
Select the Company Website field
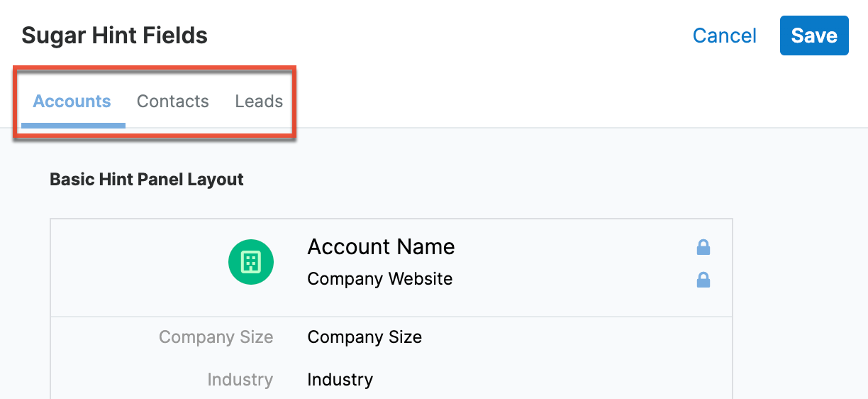tap(380, 279)
